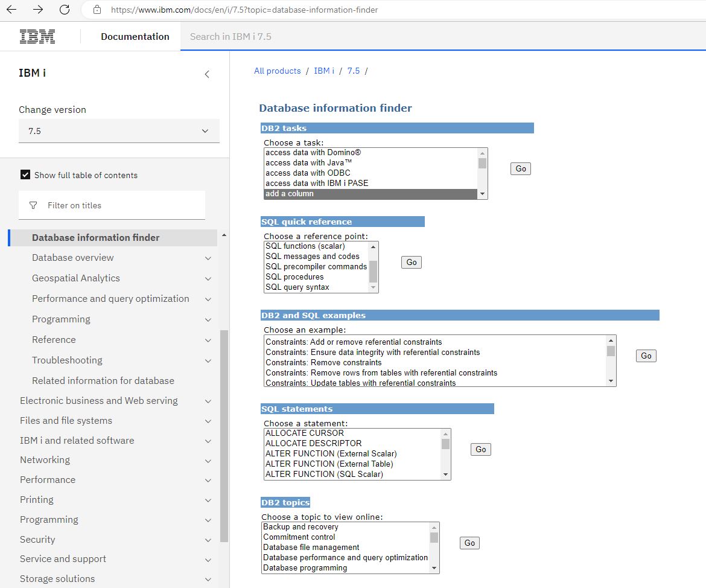This screenshot has height=588, width=706.
Task: Click down arrow of SQL statements list scrollbar
Action: point(445,475)
